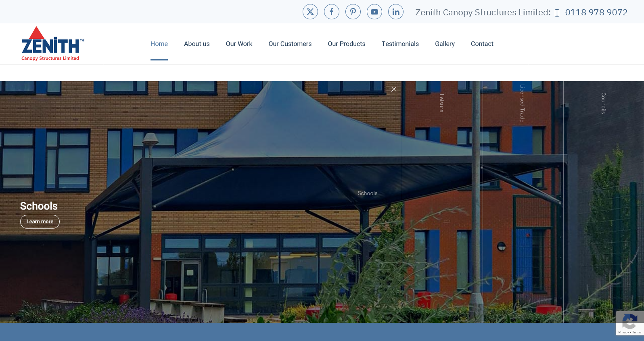Click the Facebook social icon
This screenshot has height=341, width=644.
click(331, 12)
